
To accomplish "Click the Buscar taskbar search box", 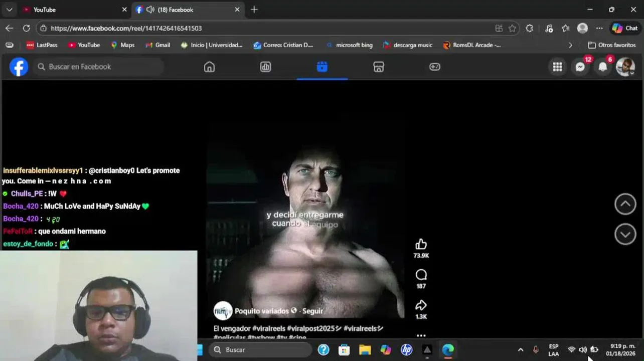I will [x=260, y=350].
